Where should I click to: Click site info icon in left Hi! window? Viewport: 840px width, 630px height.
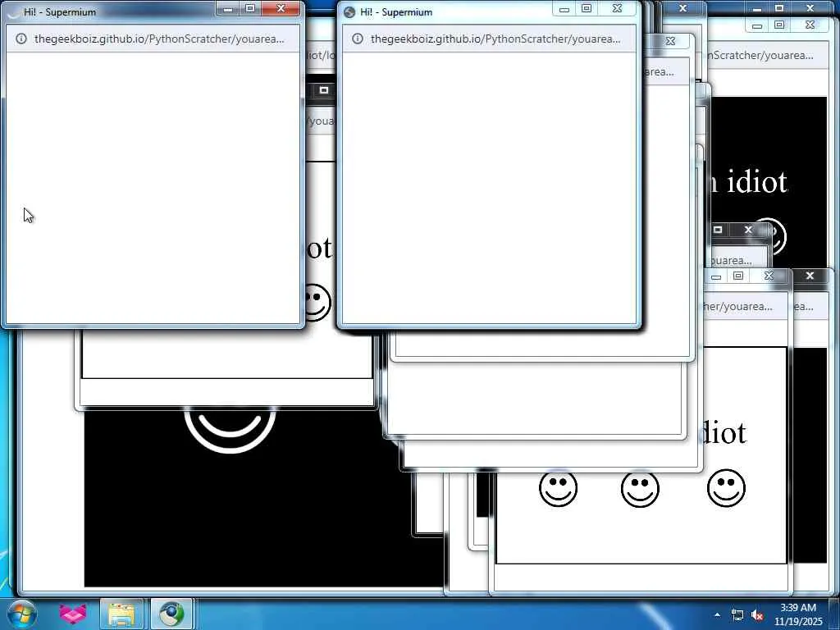21,39
